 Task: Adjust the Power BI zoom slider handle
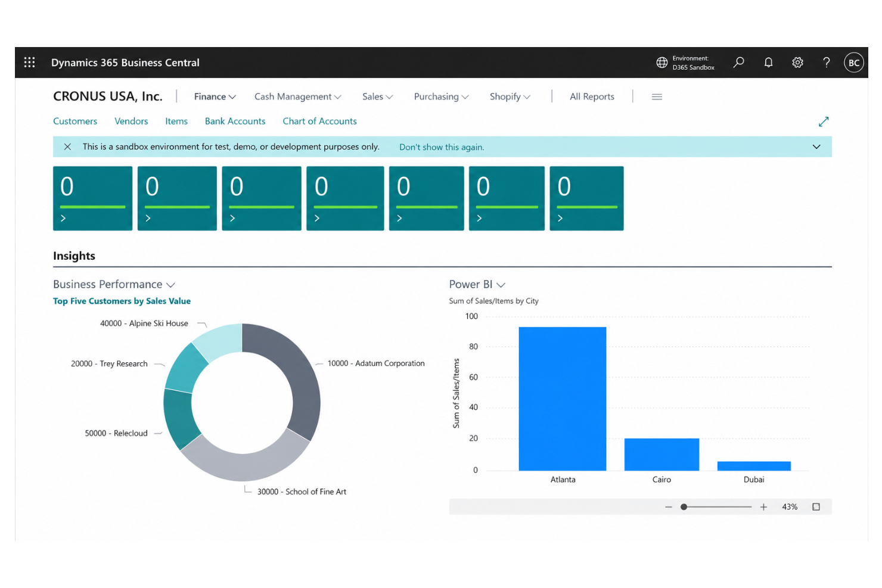tap(684, 507)
